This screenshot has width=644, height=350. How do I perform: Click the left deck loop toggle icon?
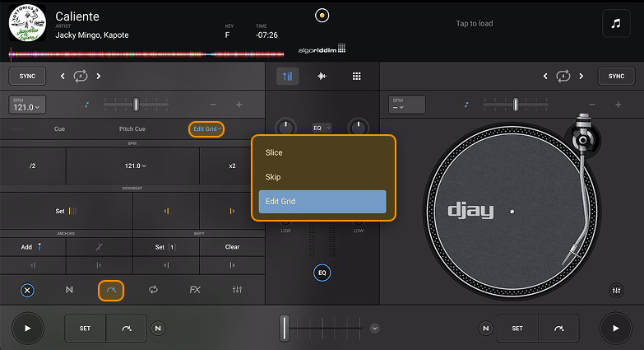pyautogui.click(x=81, y=76)
